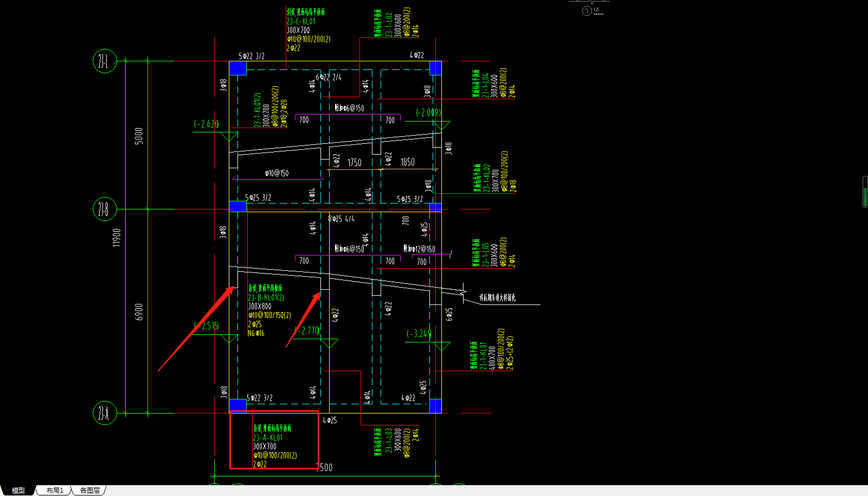Select vertical beam label 23-1-KL02

coord(486,179)
